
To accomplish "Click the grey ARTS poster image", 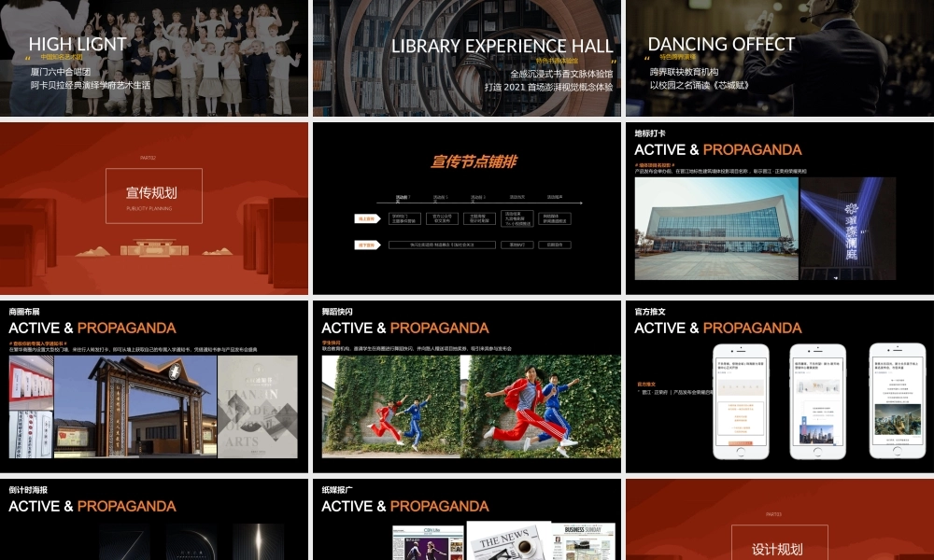I will [257, 407].
